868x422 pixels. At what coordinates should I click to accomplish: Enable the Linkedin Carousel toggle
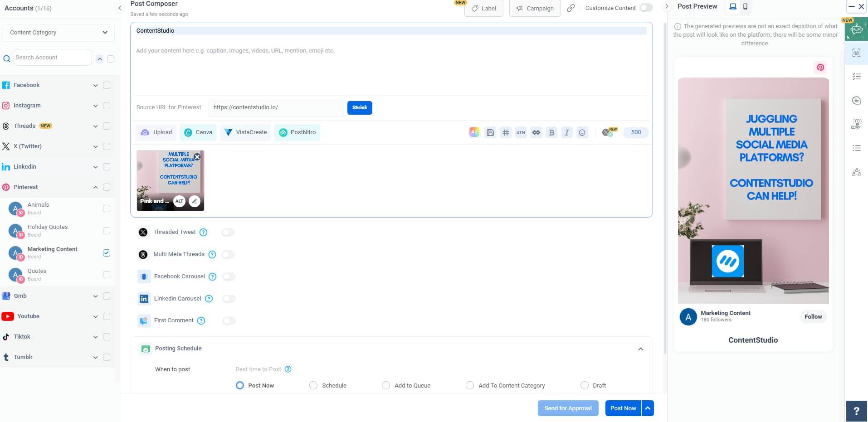coord(229,299)
